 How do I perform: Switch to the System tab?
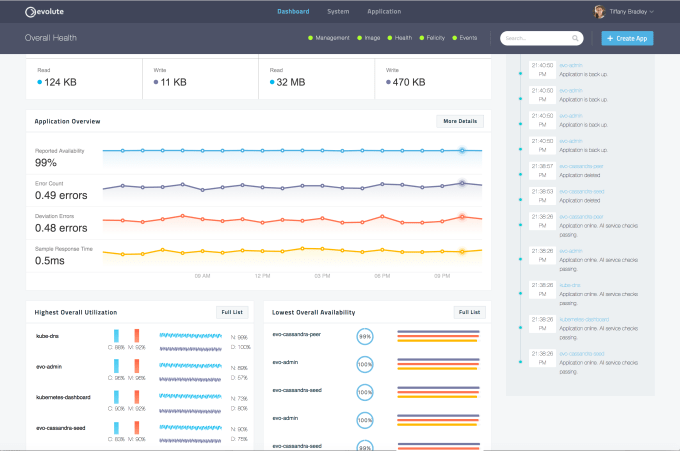(x=338, y=12)
